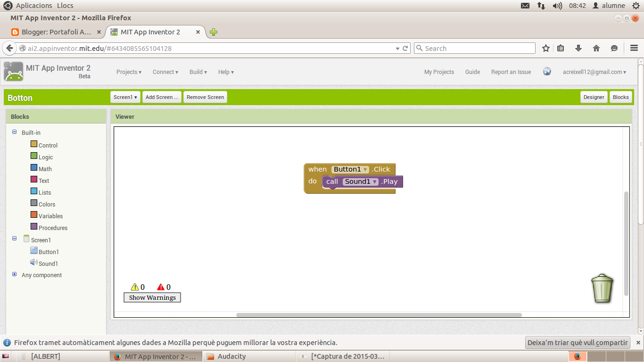Open the Guide link
644x362 pixels.
pos(472,72)
